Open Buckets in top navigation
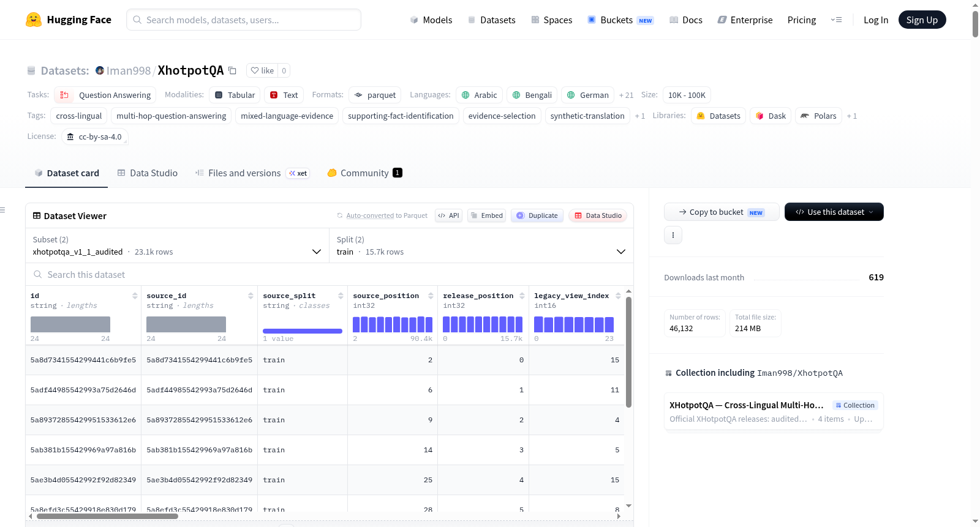 tap(620, 20)
